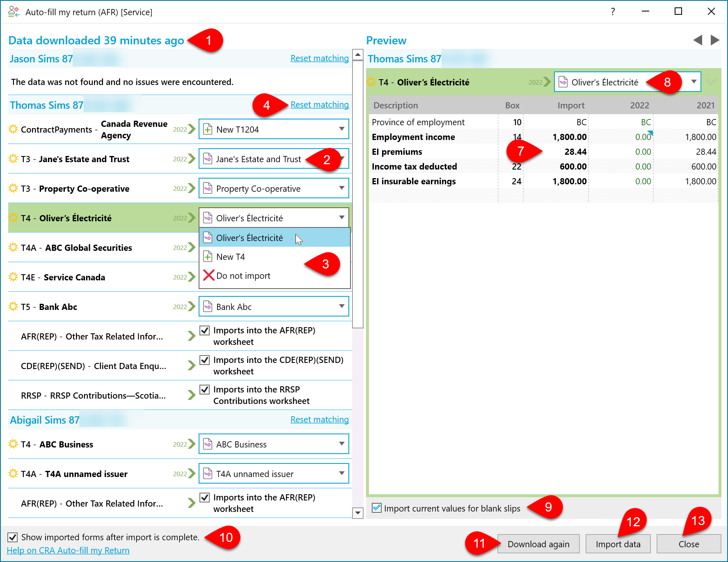The height and width of the screenshot is (562, 728).
Task: Click the green plus New T4 icon
Action: 208,257
